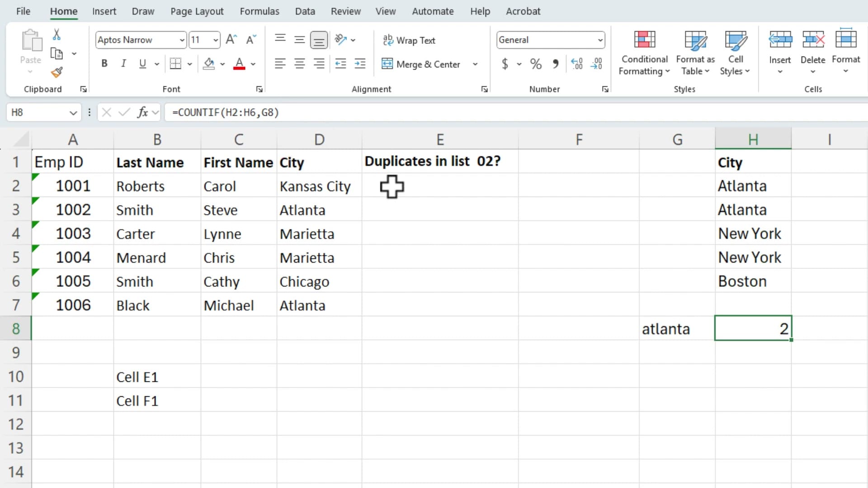Open the Font Color picker arrow
The width and height of the screenshot is (868, 488).
(x=252, y=64)
